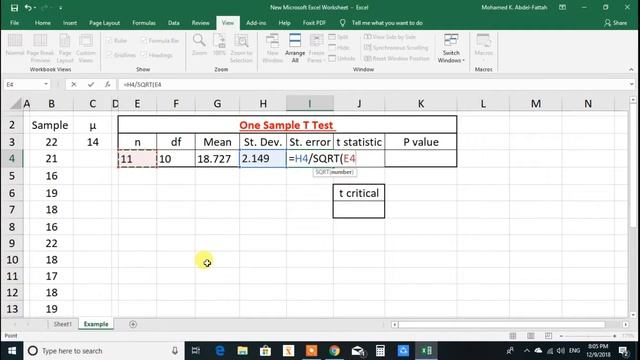
Task: Toggle the Gridlines checkbox
Action: (109, 55)
